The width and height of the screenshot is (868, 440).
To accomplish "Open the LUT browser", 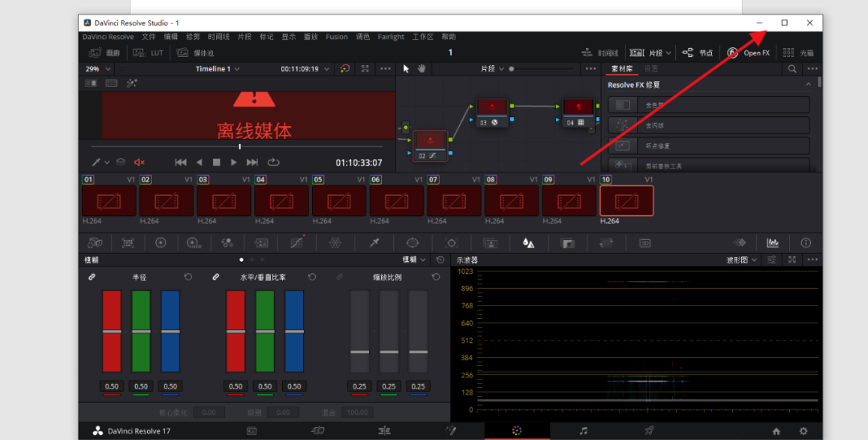I will 149,53.
